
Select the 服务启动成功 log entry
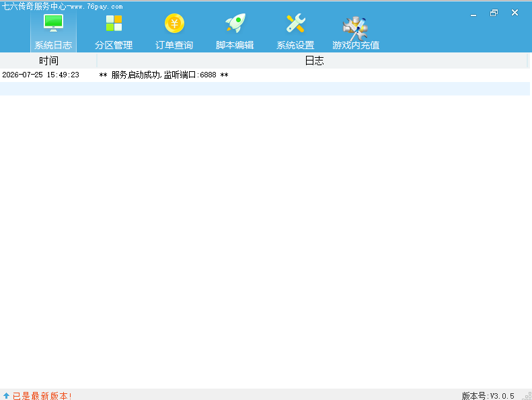click(x=163, y=75)
